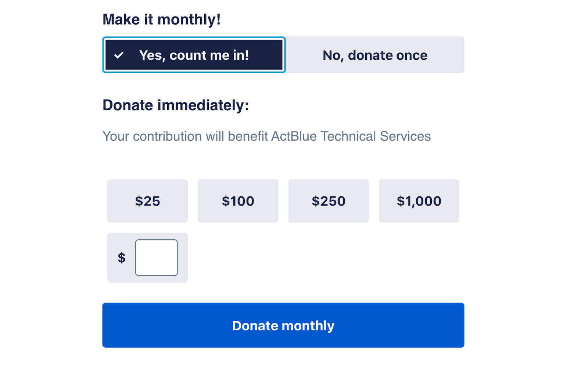Image resolution: width=588 pixels, height=366 pixels.
Task: Set the donation to one thousand dollars
Action: [419, 201]
